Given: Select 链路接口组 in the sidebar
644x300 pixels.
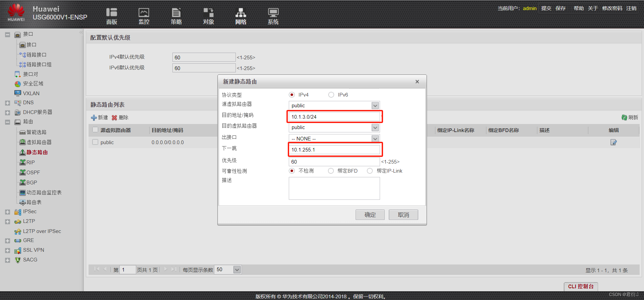Looking at the screenshot, I should [39, 64].
